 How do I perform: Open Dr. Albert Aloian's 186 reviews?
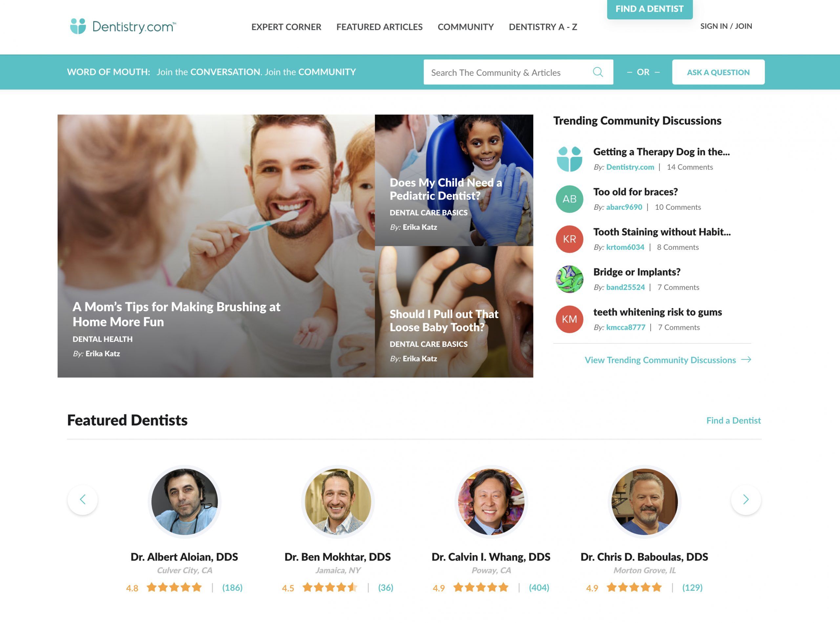click(232, 588)
